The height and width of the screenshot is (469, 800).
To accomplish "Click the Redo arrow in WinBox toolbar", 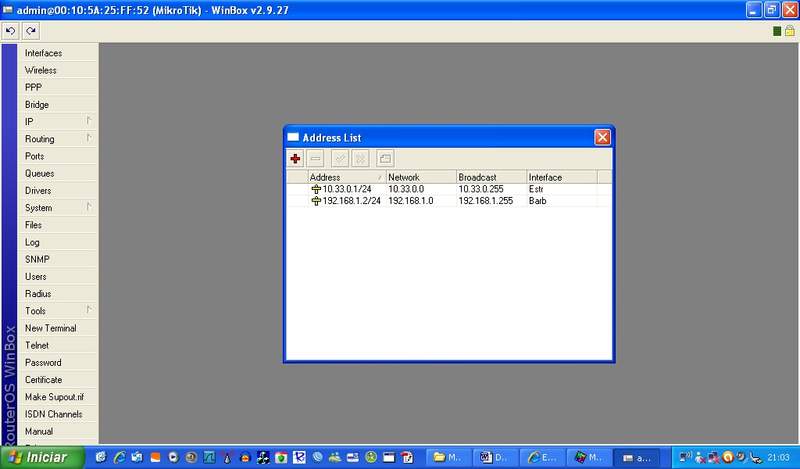I will (x=31, y=31).
